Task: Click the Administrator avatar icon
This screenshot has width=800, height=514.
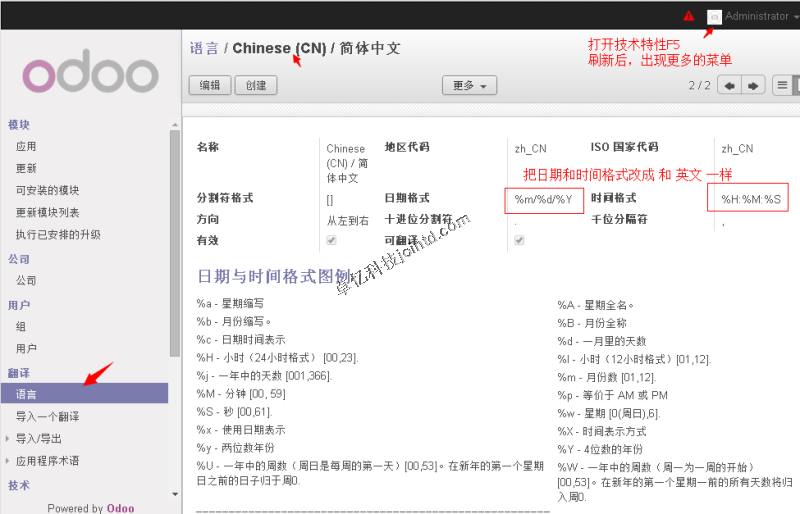Action: click(x=714, y=16)
